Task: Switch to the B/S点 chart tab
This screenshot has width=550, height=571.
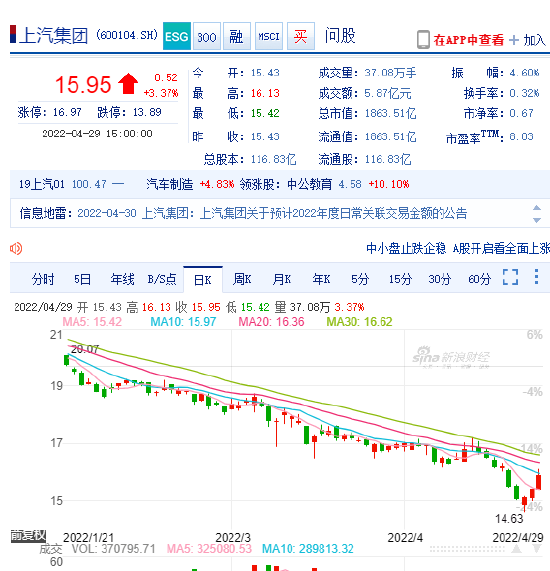Action: point(162,279)
